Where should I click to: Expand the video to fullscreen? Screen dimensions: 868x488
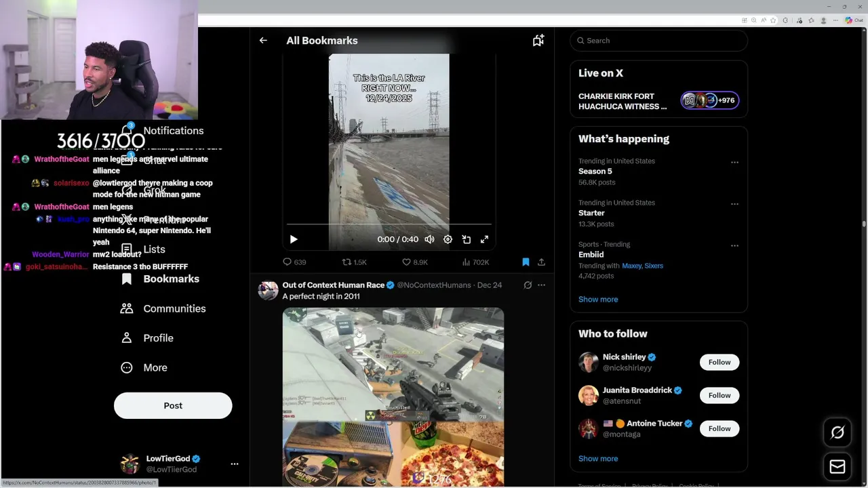click(x=485, y=239)
